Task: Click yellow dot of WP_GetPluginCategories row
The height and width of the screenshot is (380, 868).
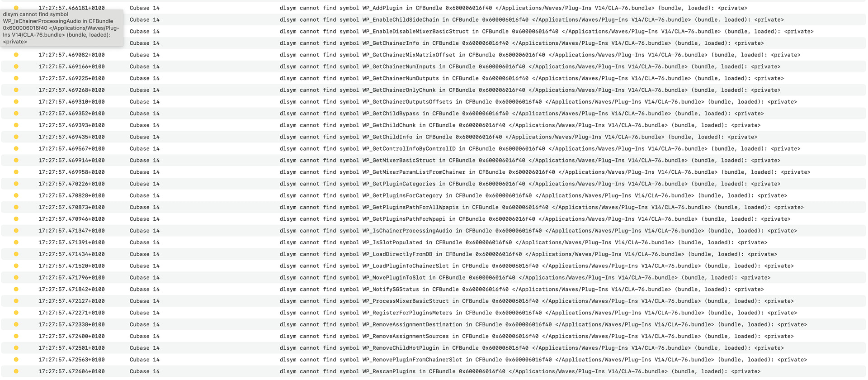Action: pos(16,184)
